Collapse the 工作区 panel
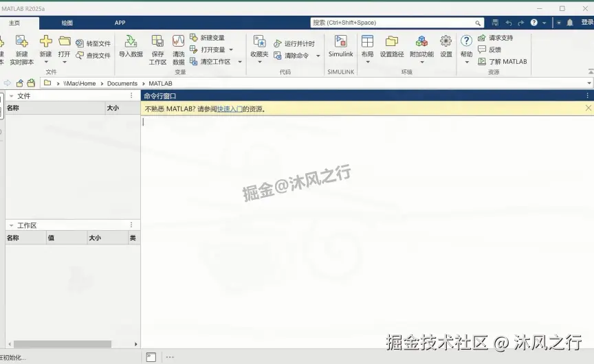The height and width of the screenshot is (364, 594). [x=12, y=225]
